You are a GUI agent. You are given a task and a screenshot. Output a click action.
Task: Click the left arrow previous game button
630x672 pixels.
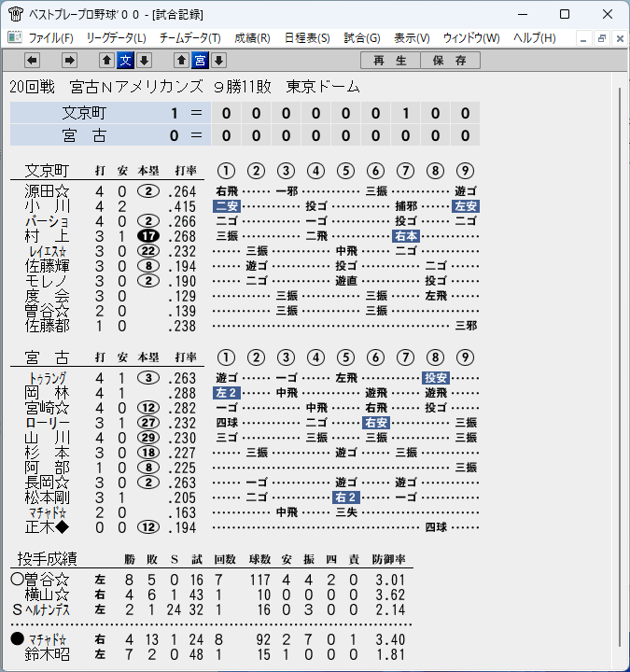pyautogui.click(x=32, y=61)
